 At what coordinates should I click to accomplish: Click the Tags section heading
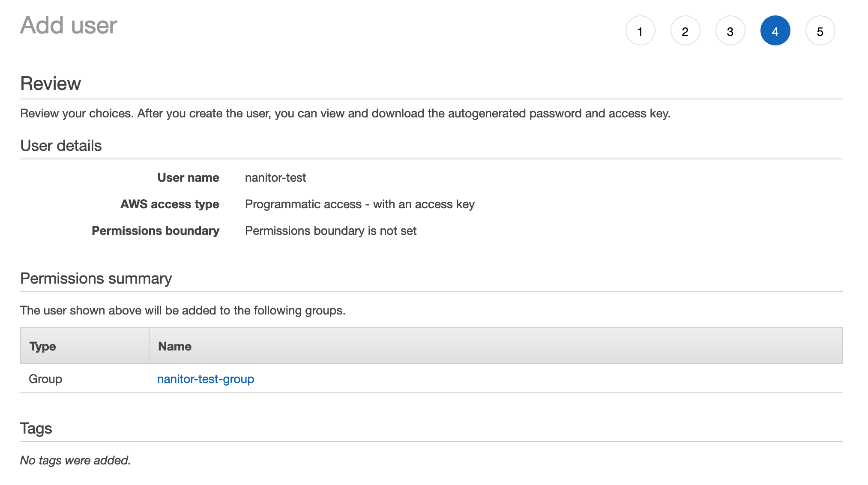pyautogui.click(x=36, y=428)
